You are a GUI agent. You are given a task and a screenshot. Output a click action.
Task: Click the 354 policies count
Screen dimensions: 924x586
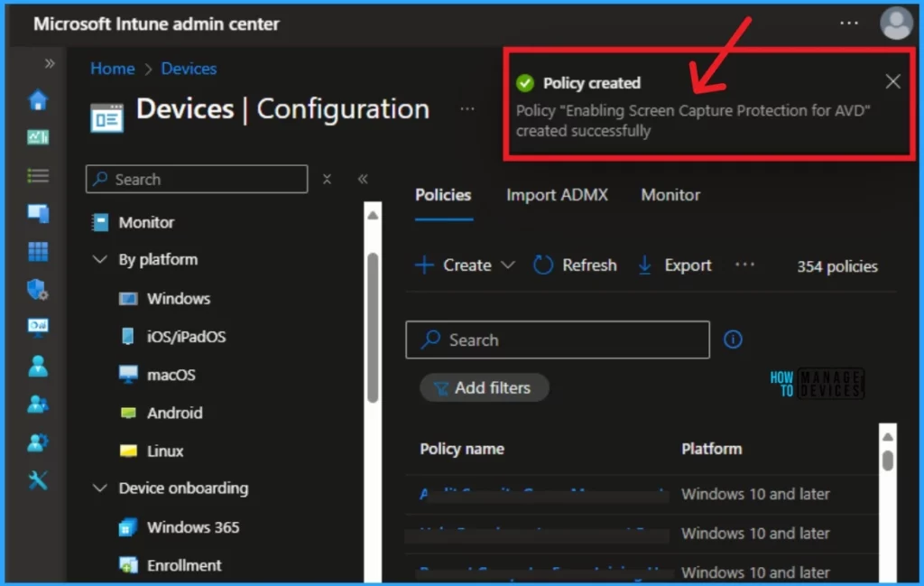coord(836,267)
